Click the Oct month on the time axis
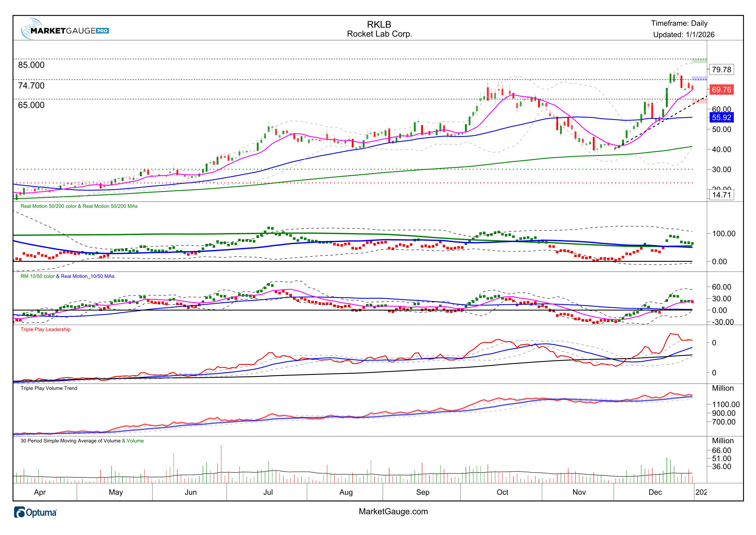Image resolution: width=756 pixels, height=535 pixels. pyautogui.click(x=502, y=492)
